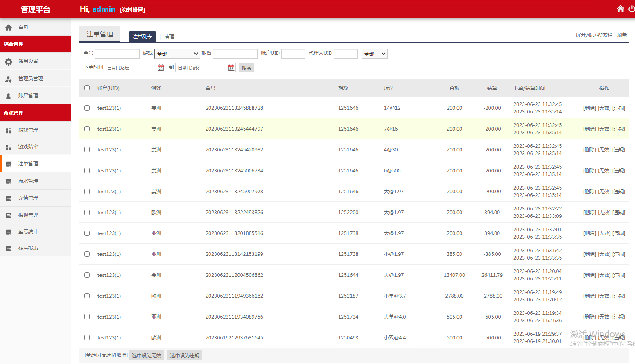This screenshot has height=364, width=635.
Task: Open the 全部 dropdown next to 代理人UID
Action: [374, 54]
